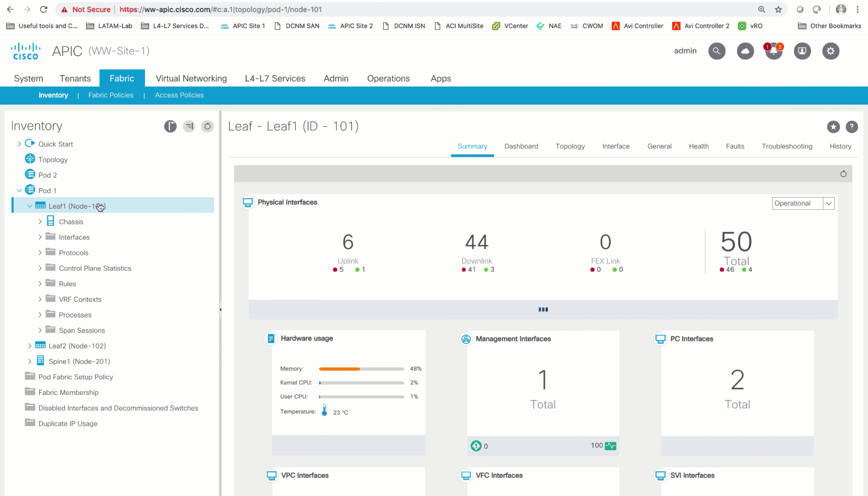Open the Inventory filter icon

tap(189, 126)
